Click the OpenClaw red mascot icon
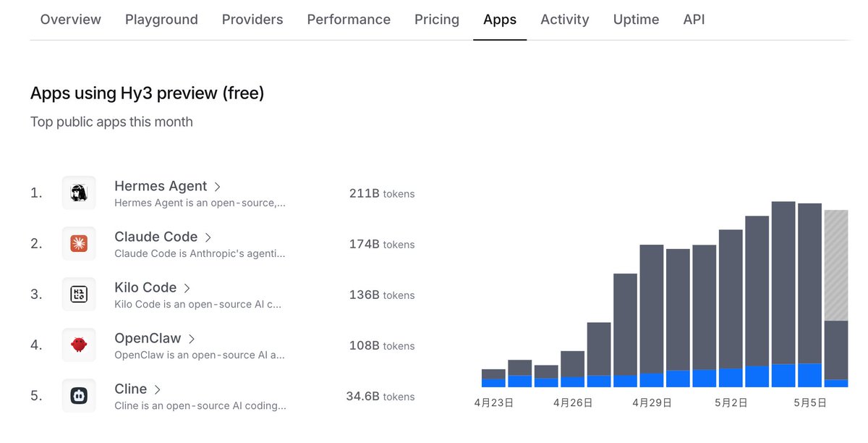Screen dimensions: 868x443 pos(79,345)
